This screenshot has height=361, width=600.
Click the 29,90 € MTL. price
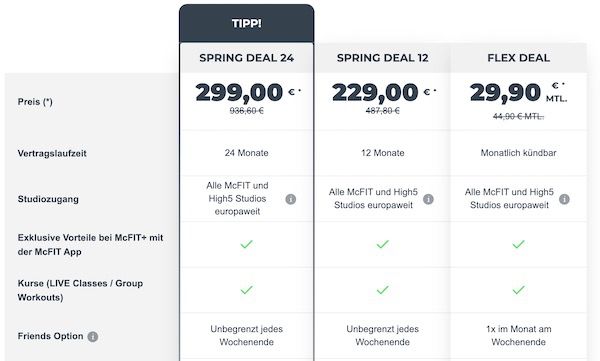coord(518,93)
